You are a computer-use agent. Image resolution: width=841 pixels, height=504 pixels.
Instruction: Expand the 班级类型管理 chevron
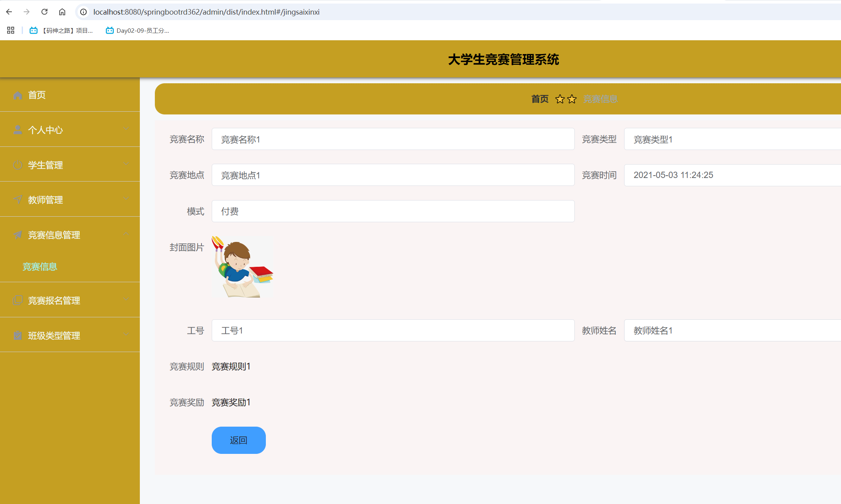tap(126, 334)
